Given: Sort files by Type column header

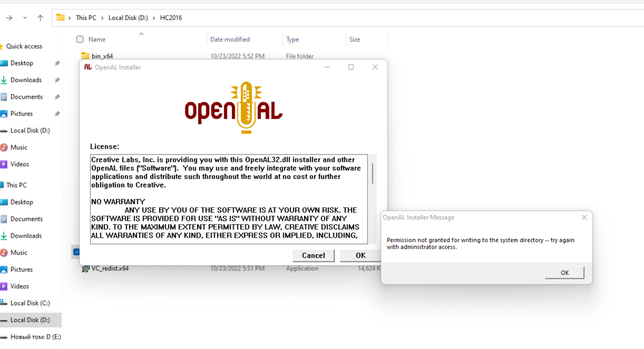Looking at the screenshot, I should point(292,39).
